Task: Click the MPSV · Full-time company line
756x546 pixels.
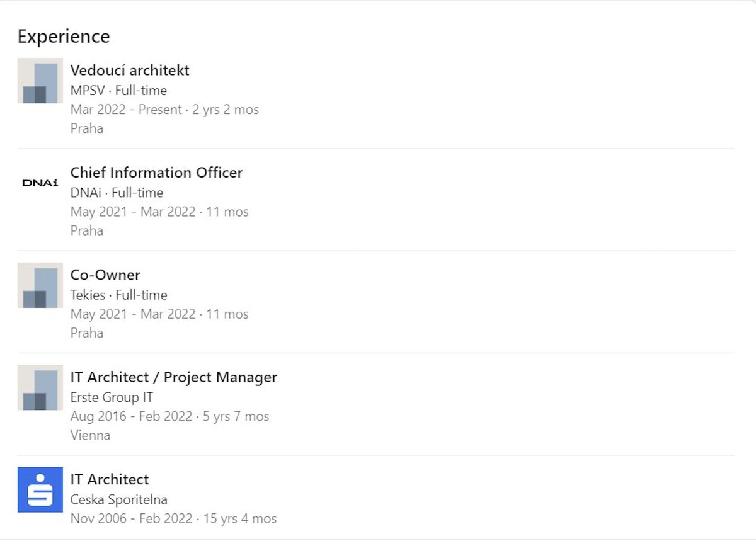Action: (x=118, y=91)
